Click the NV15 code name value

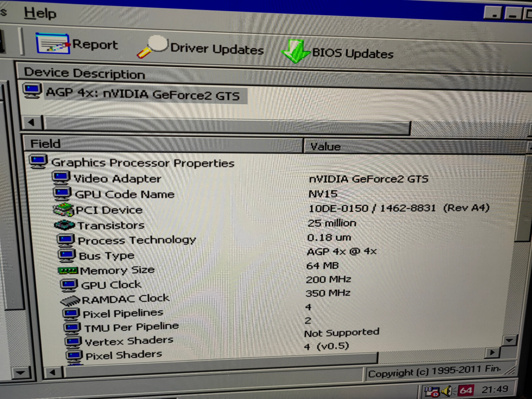point(323,194)
